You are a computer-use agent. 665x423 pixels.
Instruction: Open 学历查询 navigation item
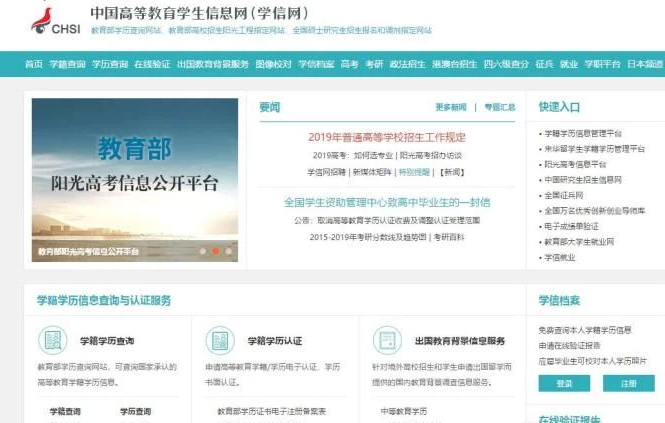(x=110, y=64)
